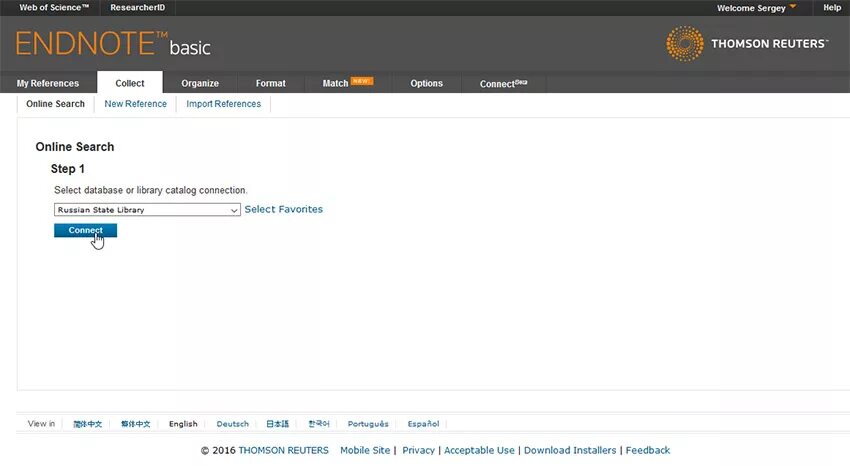Click the Online Search heading

[75, 147]
